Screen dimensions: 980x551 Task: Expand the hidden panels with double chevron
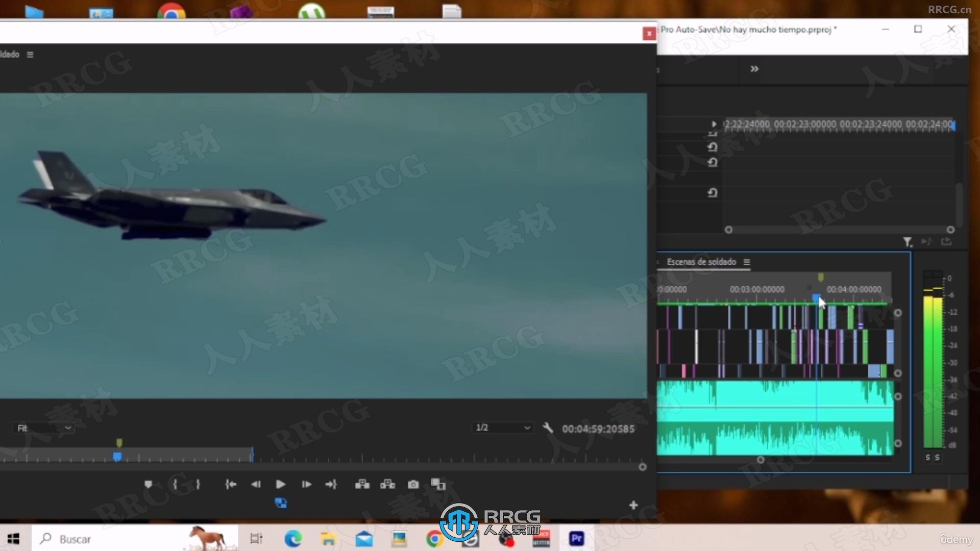click(754, 69)
